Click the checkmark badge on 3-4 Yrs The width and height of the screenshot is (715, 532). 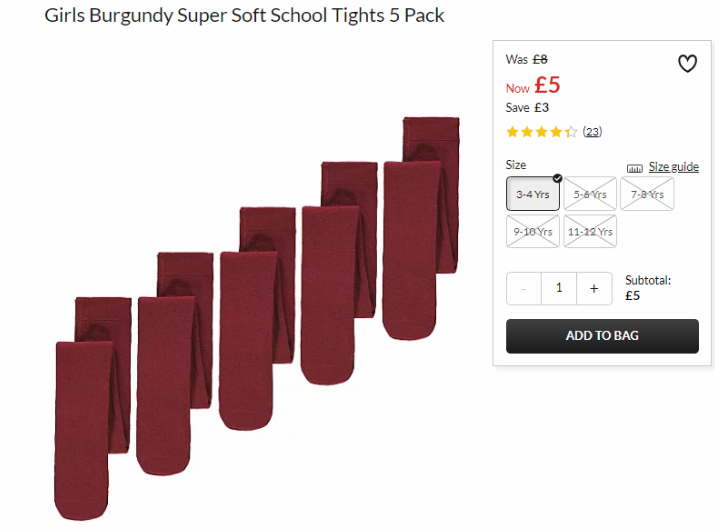click(557, 178)
